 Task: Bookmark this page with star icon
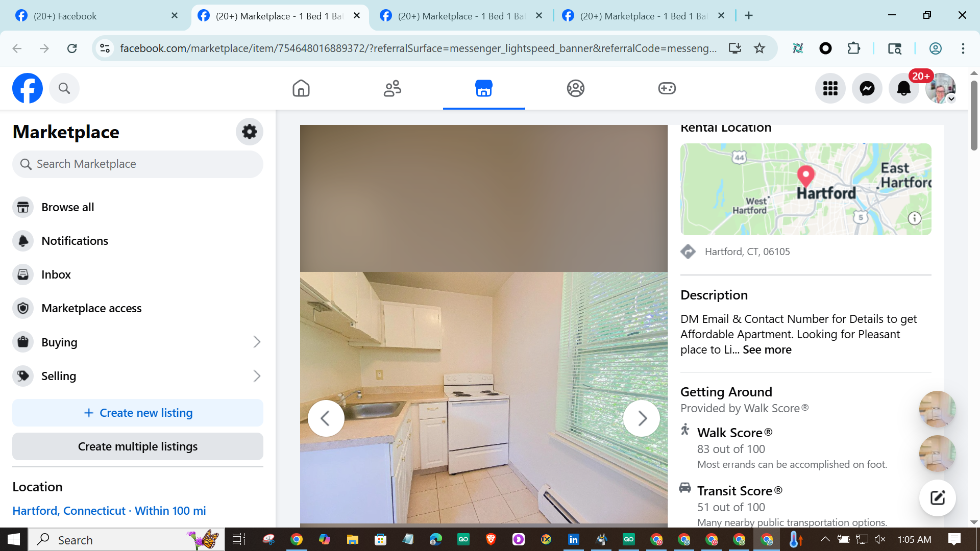[x=759, y=48]
